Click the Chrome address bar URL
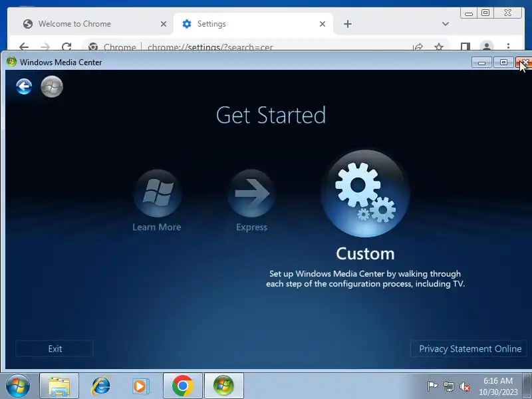Screen dimensions: 532x399 pyautogui.click(x=210, y=47)
